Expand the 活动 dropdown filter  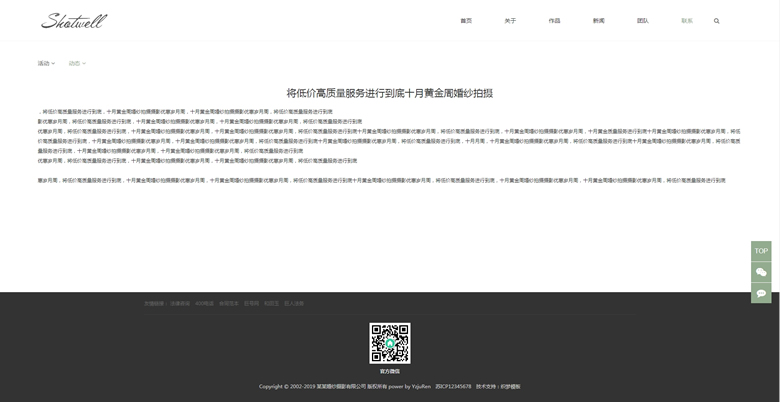(x=47, y=64)
